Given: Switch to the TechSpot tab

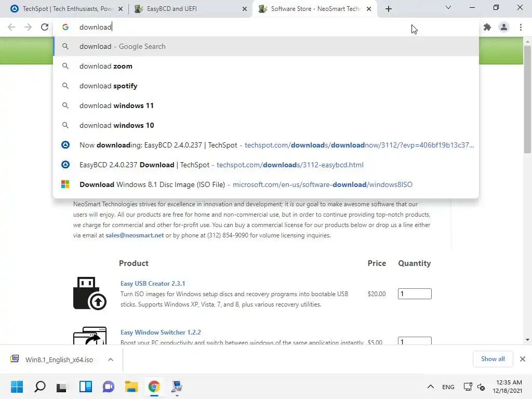Looking at the screenshot, I should pos(65,9).
